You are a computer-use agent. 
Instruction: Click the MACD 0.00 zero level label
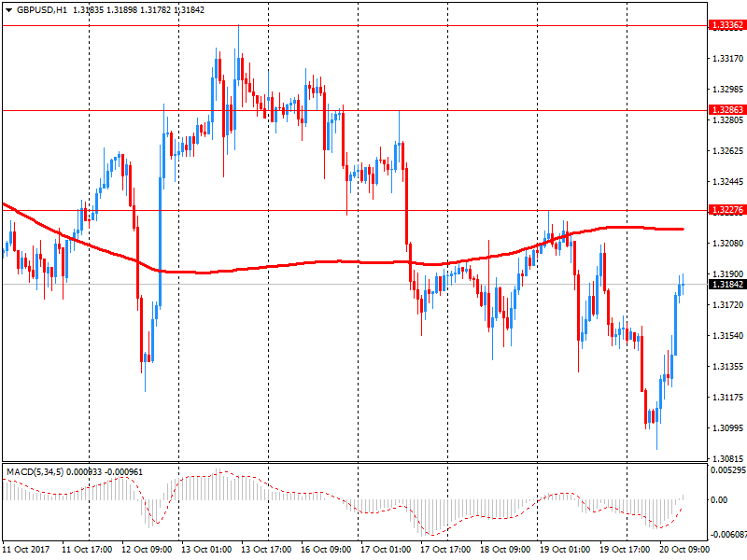pyautogui.click(x=719, y=500)
